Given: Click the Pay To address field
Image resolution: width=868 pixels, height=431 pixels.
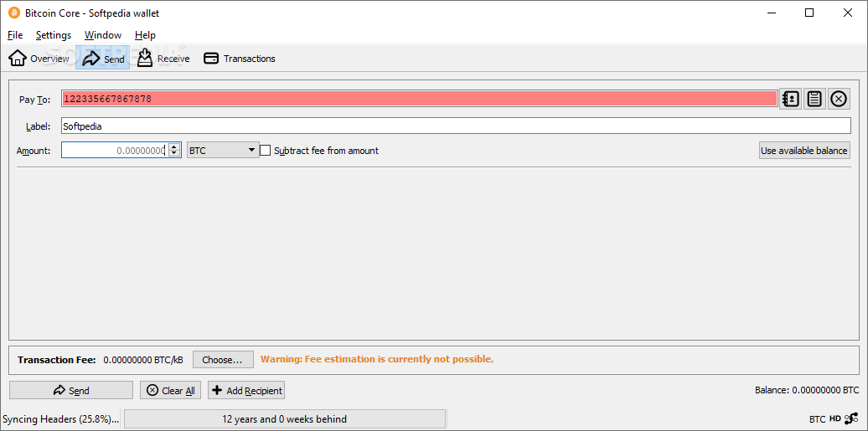Looking at the screenshot, I should [x=420, y=99].
